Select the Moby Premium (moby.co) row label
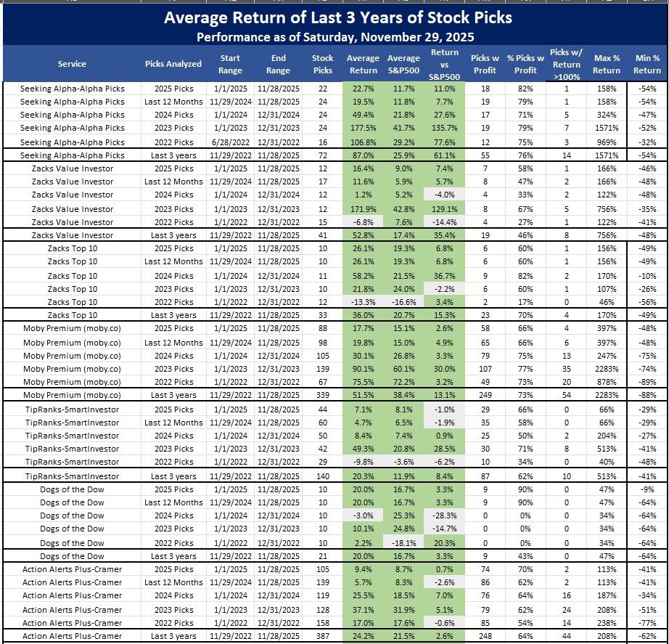Viewport: 669px width, 644px height. tap(72, 329)
